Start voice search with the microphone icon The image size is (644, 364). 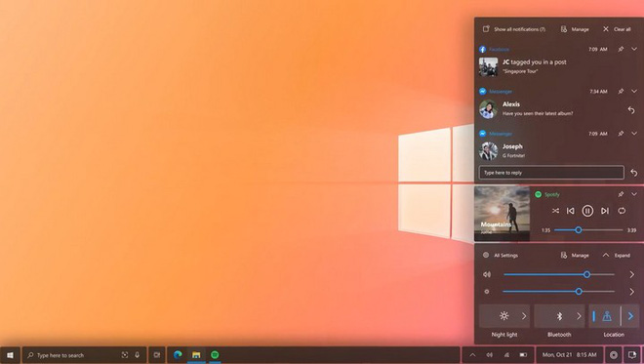click(138, 355)
